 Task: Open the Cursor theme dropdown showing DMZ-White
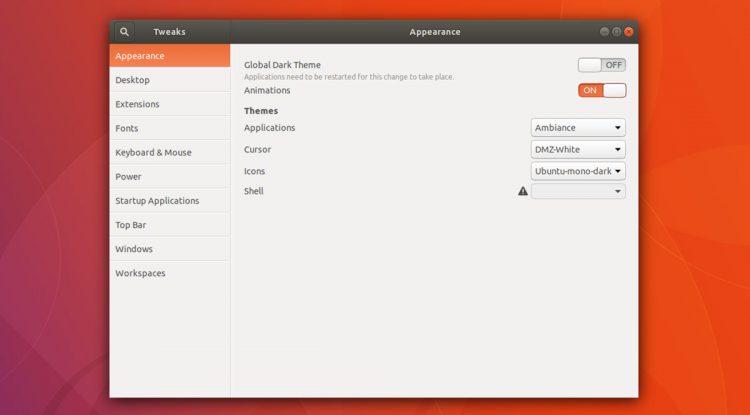(x=578, y=149)
